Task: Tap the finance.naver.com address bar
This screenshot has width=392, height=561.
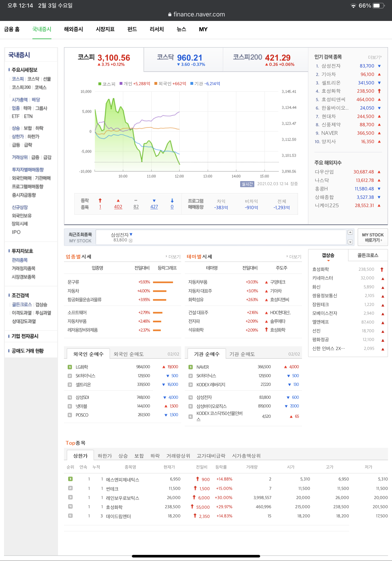Action: click(196, 14)
